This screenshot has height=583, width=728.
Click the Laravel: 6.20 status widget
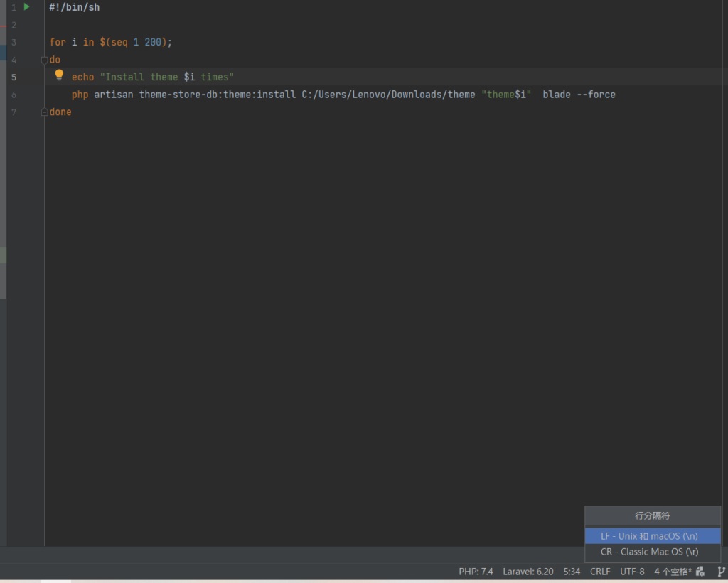click(x=528, y=572)
